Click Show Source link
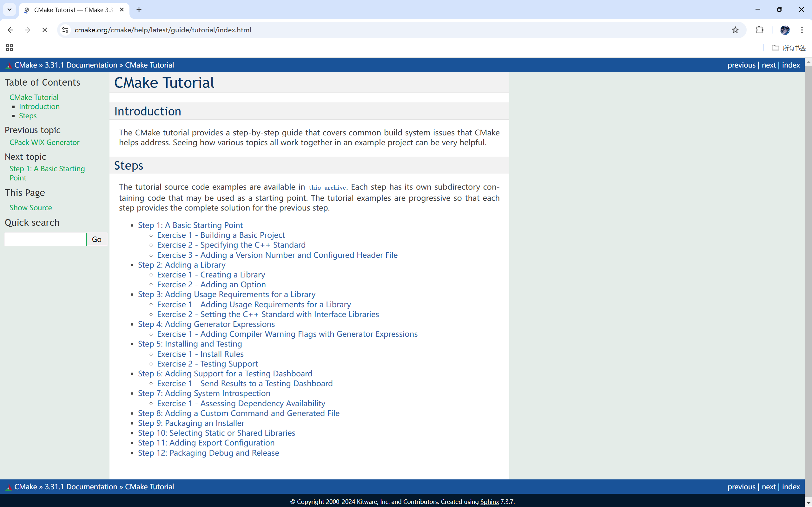Image resolution: width=812 pixels, height=507 pixels. tap(30, 208)
